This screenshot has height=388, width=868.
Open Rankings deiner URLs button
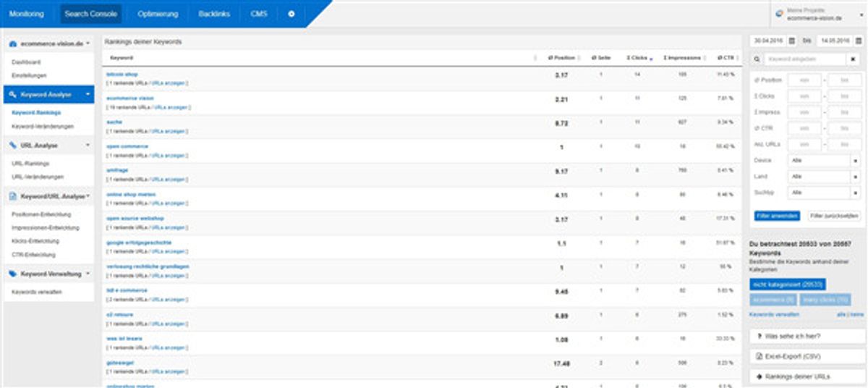[807, 377]
